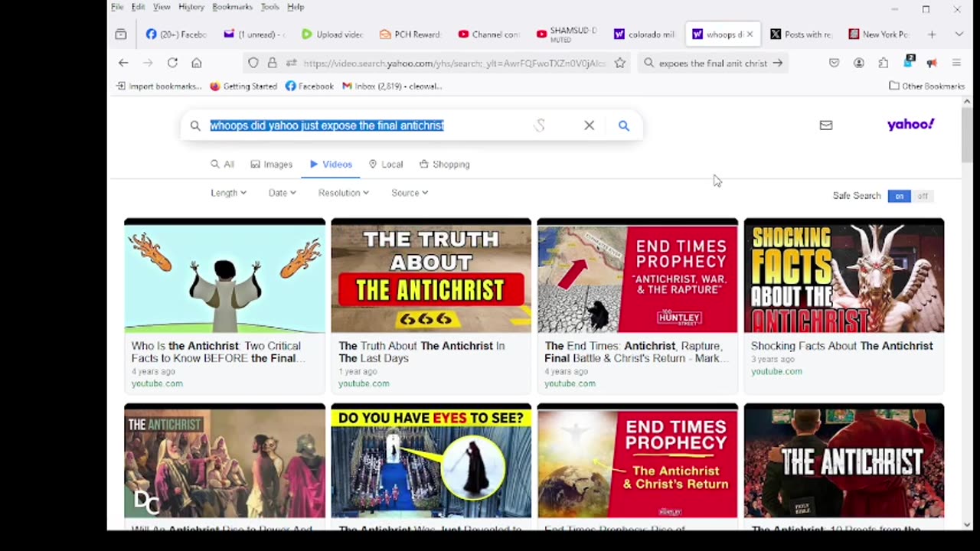Open the Other Bookmarks folder
Image resolution: width=980 pixels, height=551 pixels.
[926, 86]
